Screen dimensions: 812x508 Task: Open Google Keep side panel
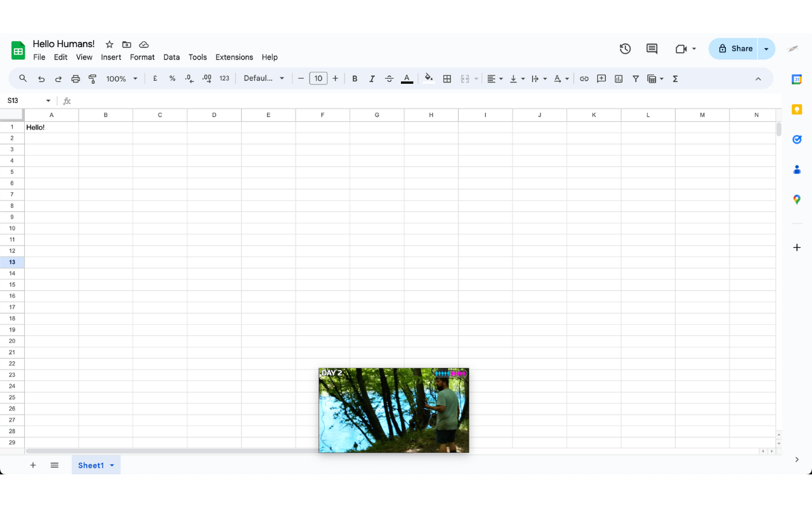coord(797,109)
